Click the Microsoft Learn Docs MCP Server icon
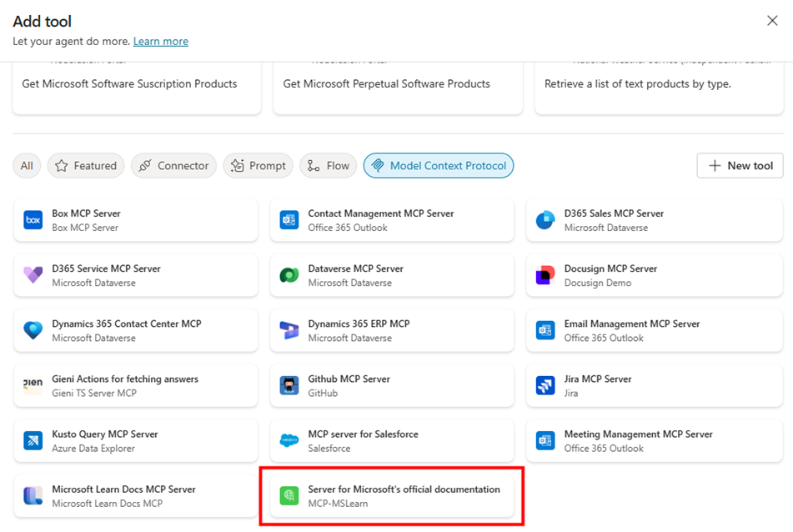 33,495
